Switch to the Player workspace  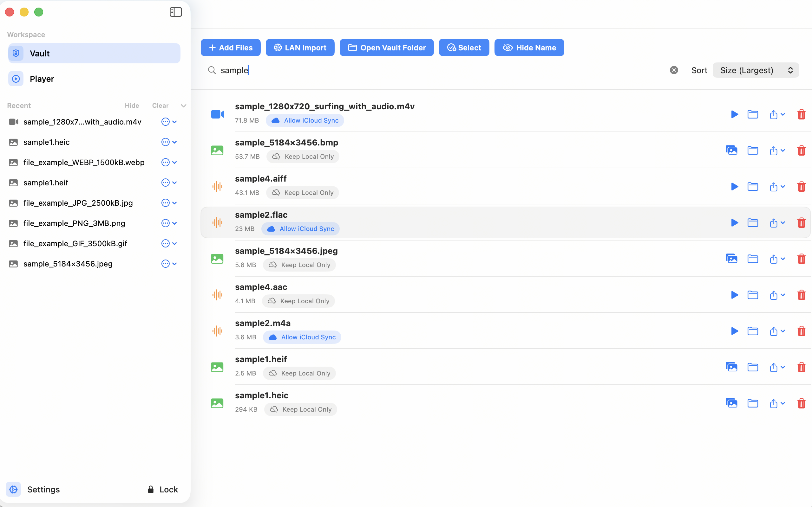(42, 79)
